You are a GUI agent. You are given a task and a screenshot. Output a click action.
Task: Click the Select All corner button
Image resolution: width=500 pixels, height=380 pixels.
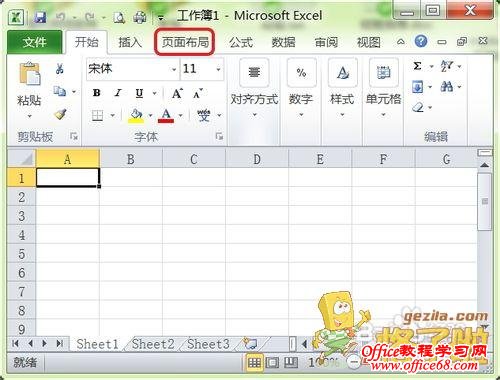(x=21, y=159)
